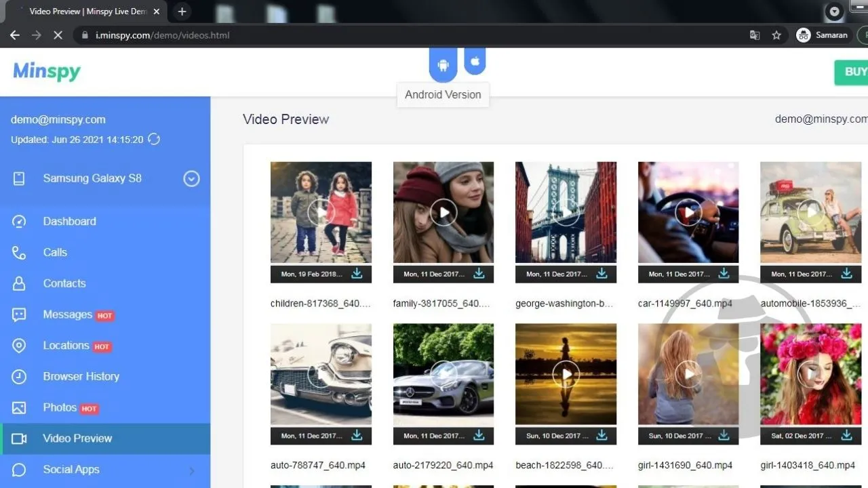The width and height of the screenshot is (868, 488).
Task: Click the translate page icon in address bar
Action: (754, 35)
